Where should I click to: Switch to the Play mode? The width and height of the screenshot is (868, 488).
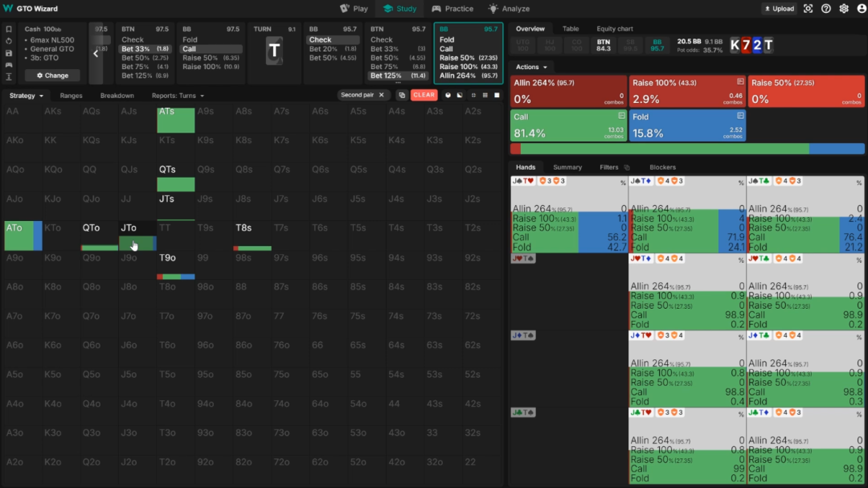point(354,9)
